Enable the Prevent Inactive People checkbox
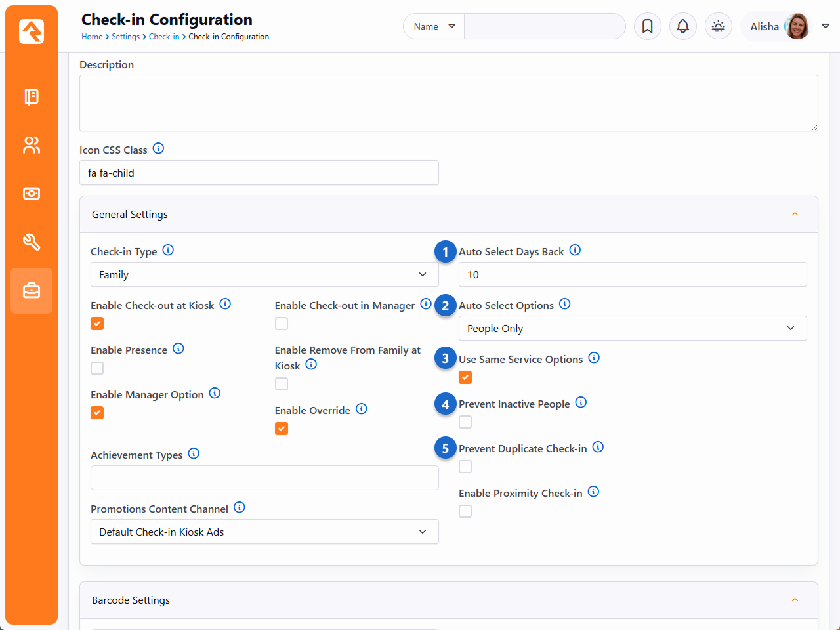This screenshot has height=630, width=840. click(465, 422)
